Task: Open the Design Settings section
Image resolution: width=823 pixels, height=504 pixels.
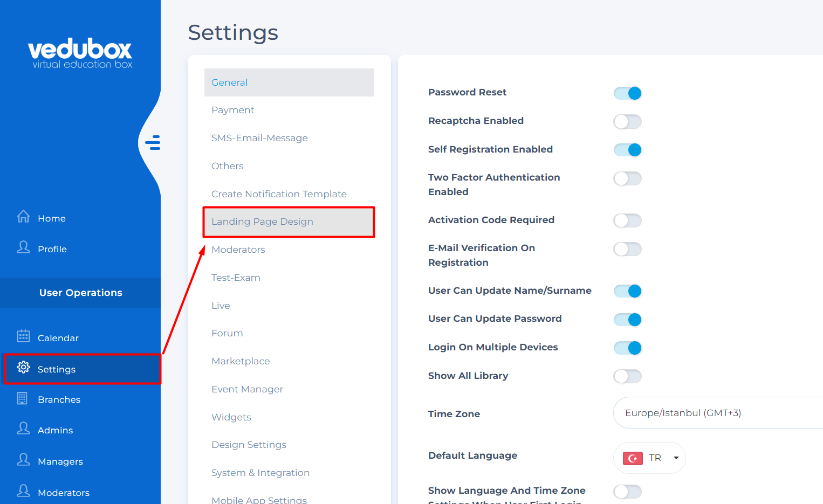Action: 249,445
